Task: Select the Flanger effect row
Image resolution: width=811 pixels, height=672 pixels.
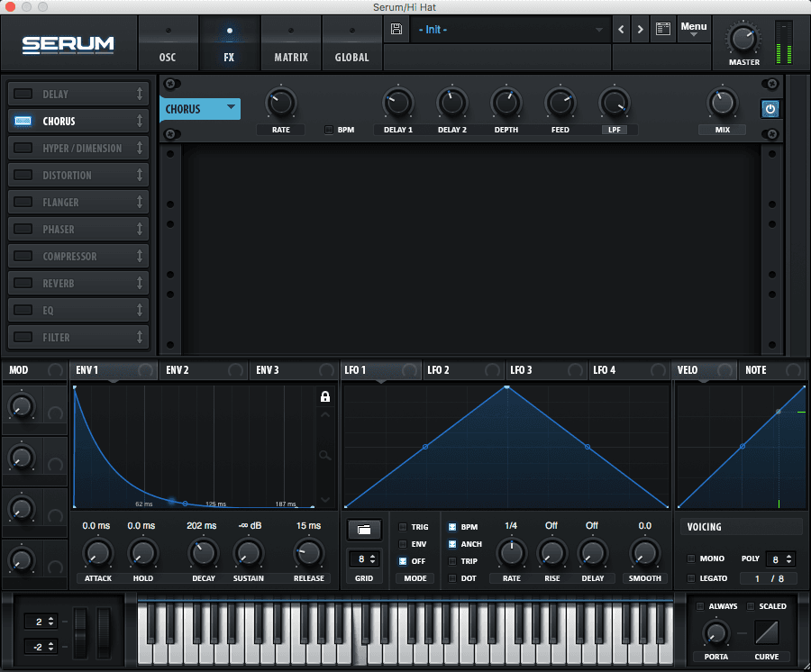Action: point(78,202)
